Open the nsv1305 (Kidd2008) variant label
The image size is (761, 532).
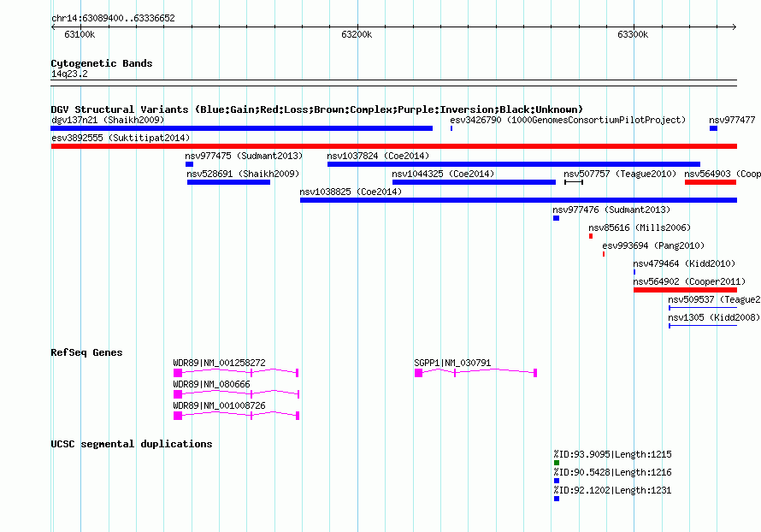(714, 317)
